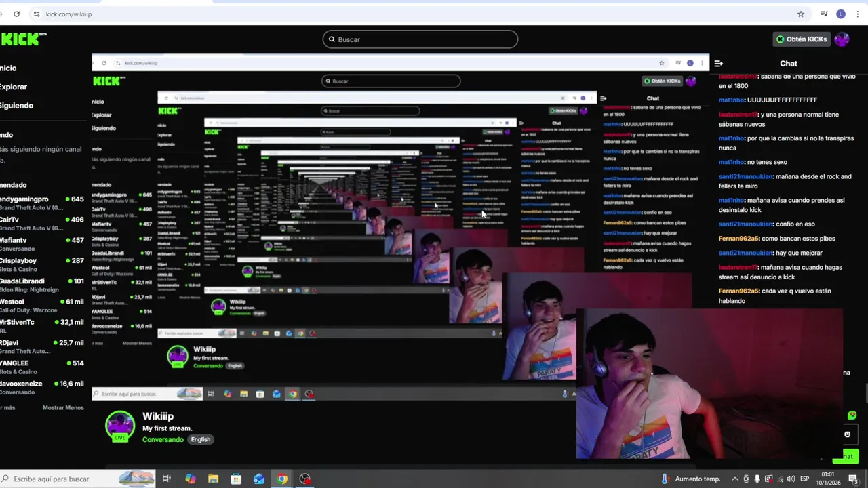
Task: Open recommended channel GuadaLibrandi
Action: click(42, 285)
